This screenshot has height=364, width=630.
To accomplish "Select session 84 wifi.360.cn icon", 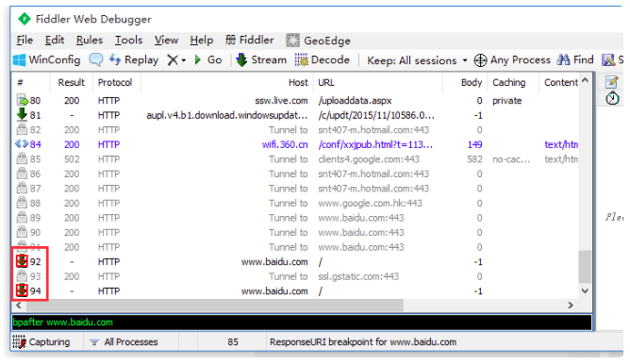I will pos(22,144).
